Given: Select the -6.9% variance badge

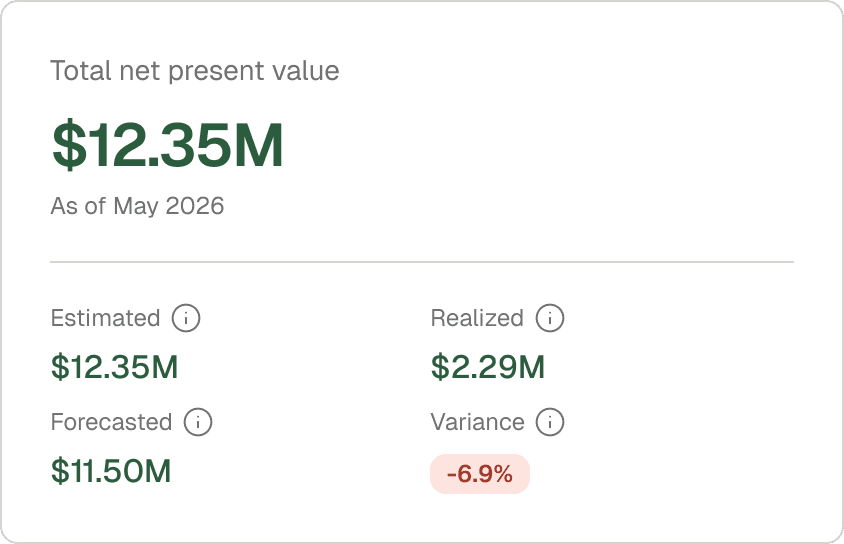Looking at the screenshot, I should click(x=480, y=474).
